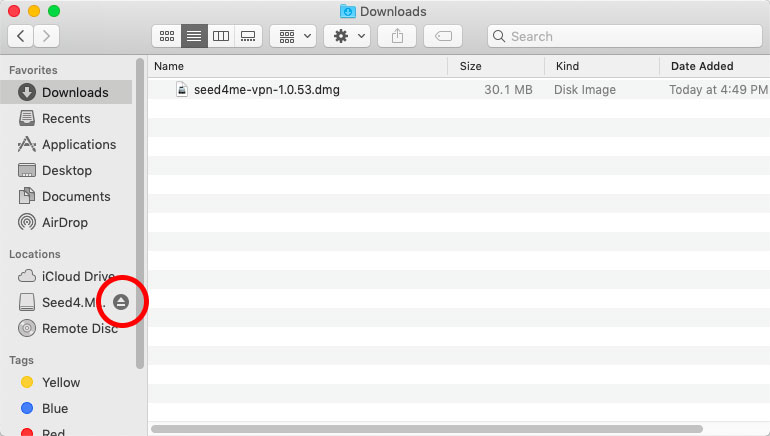Open AirDrop from the sidebar
The width and height of the screenshot is (770, 436).
click(x=66, y=222)
